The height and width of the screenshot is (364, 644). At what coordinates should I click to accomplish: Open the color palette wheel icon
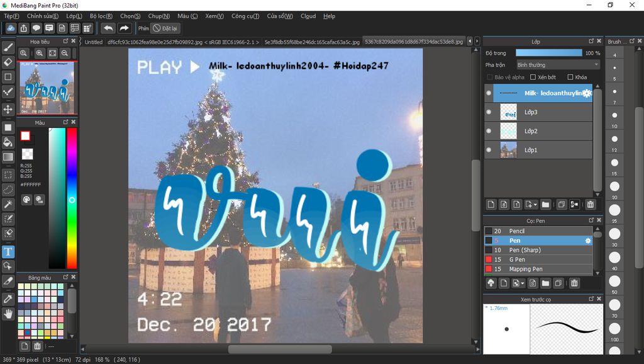pos(26,200)
